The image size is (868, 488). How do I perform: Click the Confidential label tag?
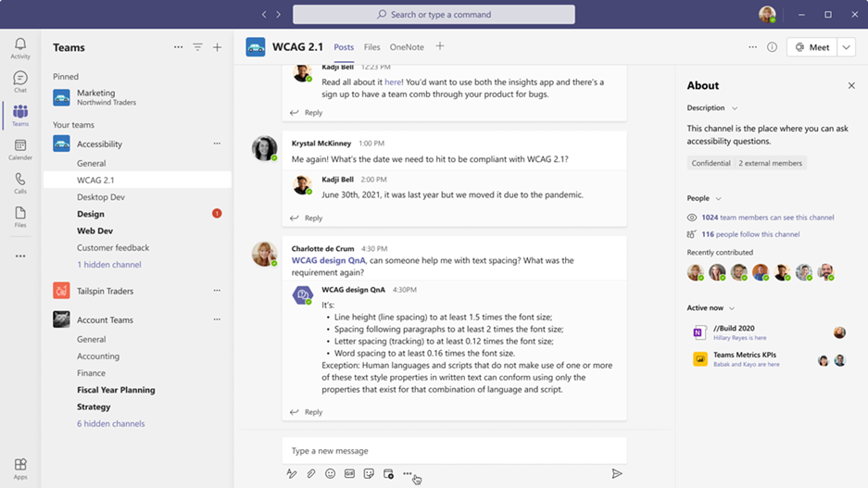(711, 163)
